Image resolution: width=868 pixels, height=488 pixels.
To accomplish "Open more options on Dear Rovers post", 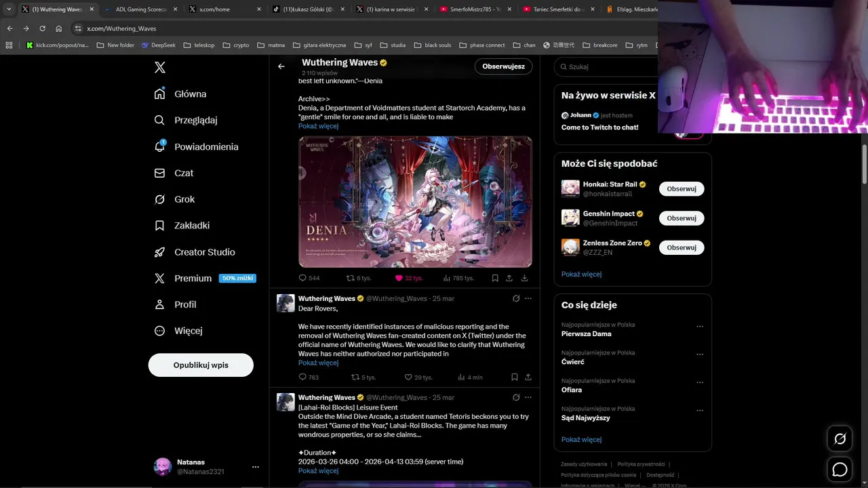I will 528,298.
